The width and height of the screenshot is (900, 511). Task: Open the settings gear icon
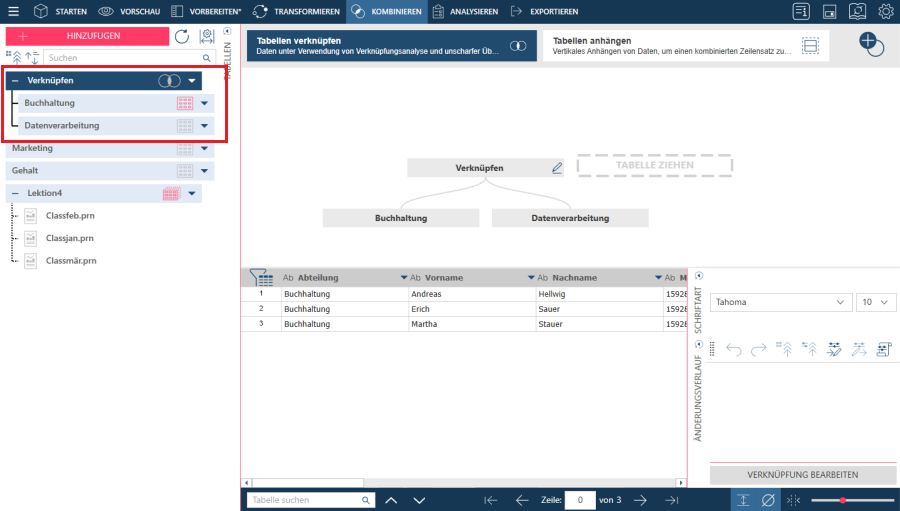tap(886, 12)
